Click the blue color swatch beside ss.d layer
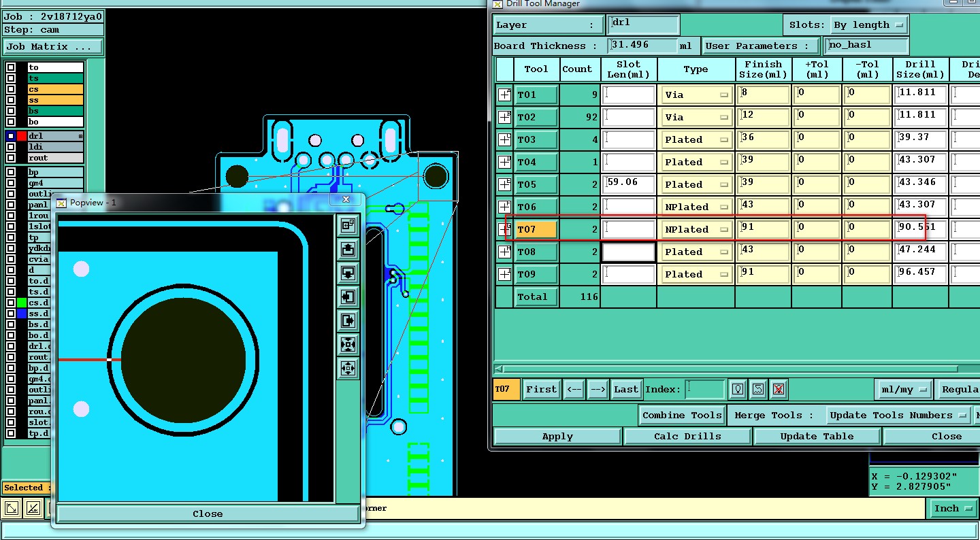The width and height of the screenshot is (980, 540). (x=22, y=314)
